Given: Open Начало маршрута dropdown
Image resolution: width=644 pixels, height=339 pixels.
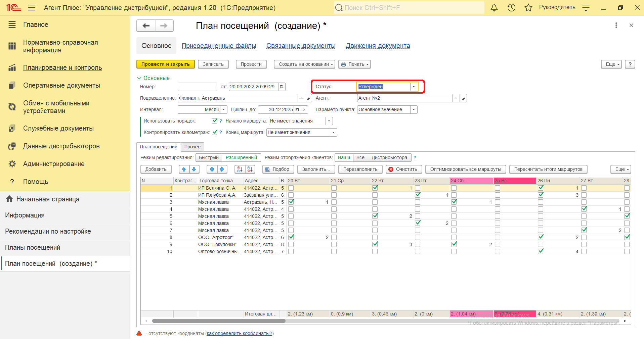Looking at the screenshot, I should (x=329, y=121).
